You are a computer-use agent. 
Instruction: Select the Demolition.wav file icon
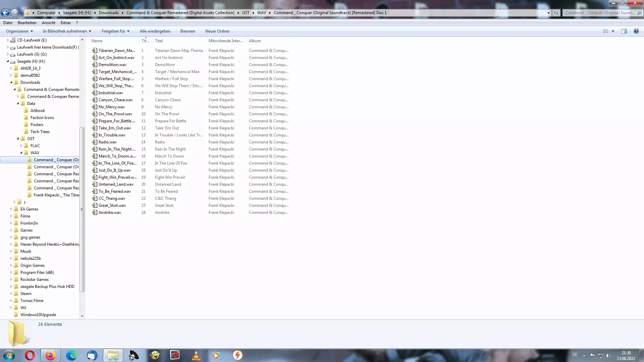(95, 65)
